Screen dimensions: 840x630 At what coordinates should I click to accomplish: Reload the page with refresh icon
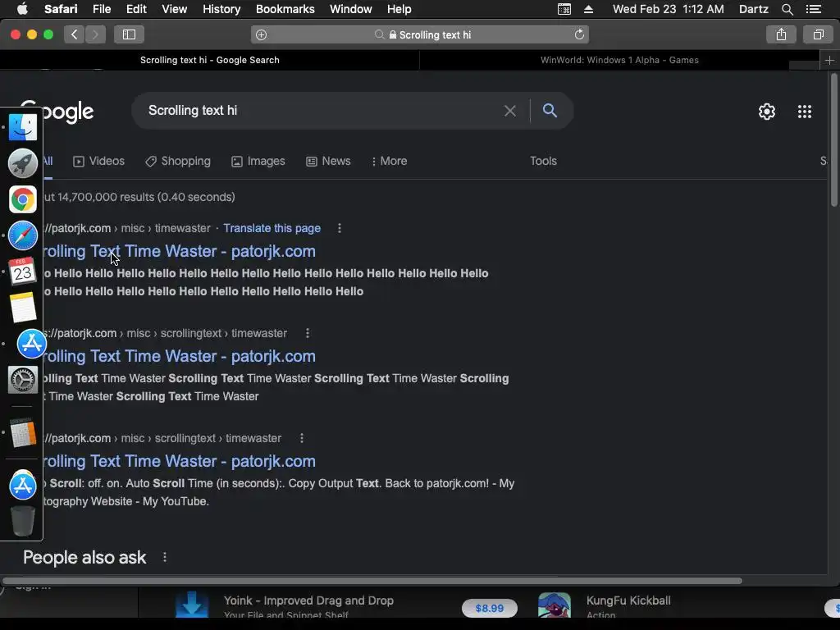pyautogui.click(x=579, y=34)
